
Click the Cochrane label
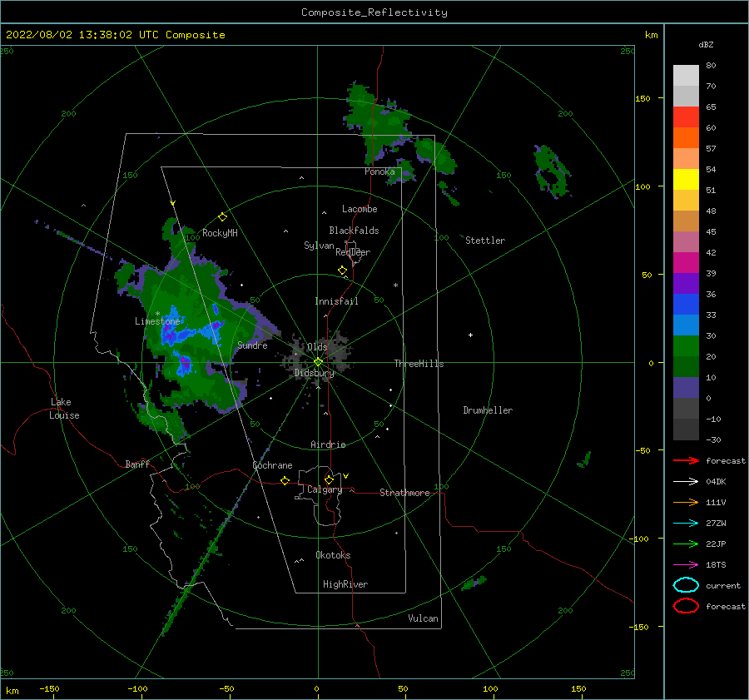click(x=272, y=465)
